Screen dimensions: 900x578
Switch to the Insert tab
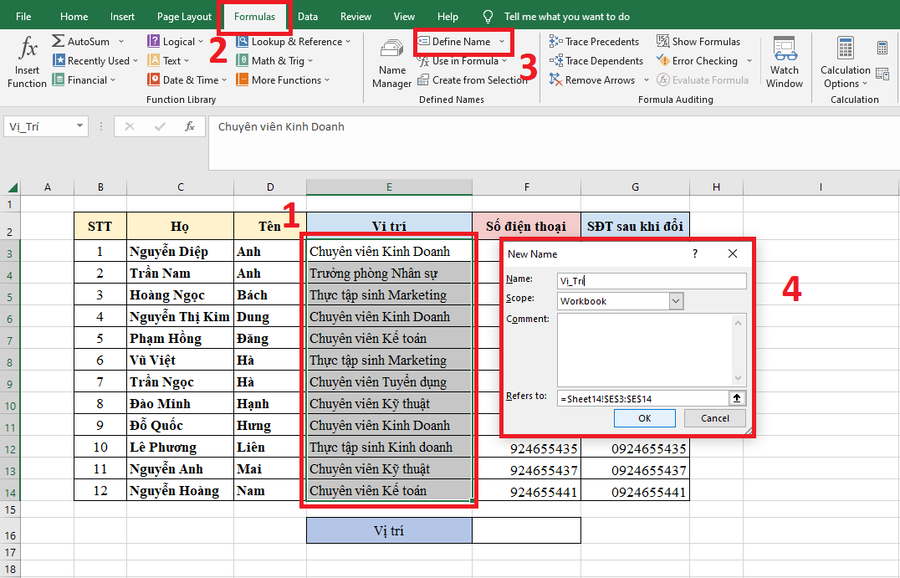tap(122, 16)
